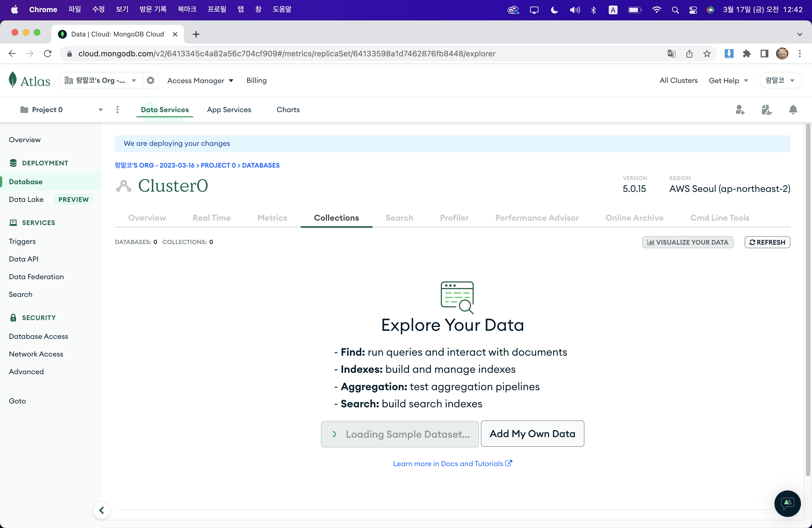The image size is (812, 528).
Task: Click the share page icon in address bar
Action: coord(689,54)
